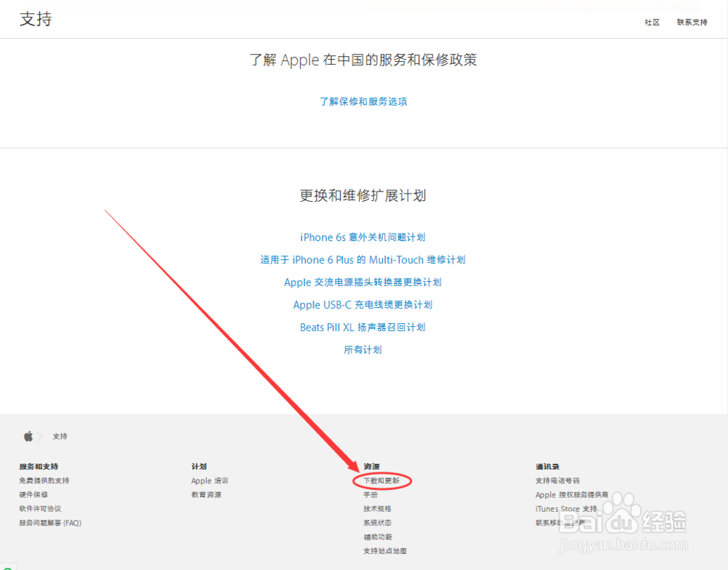Image resolution: width=728 pixels, height=570 pixels.
Task: Open 技术规格 footer link
Action: [x=377, y=509]
